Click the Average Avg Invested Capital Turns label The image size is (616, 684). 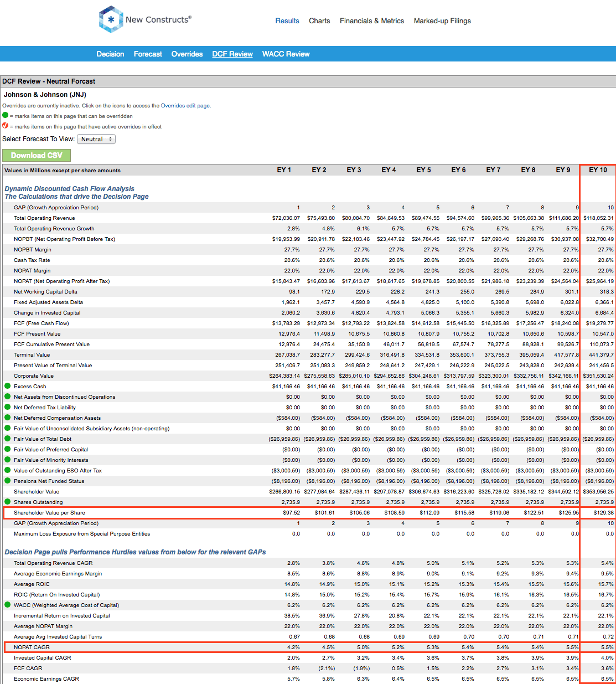[x=58, y=637]
